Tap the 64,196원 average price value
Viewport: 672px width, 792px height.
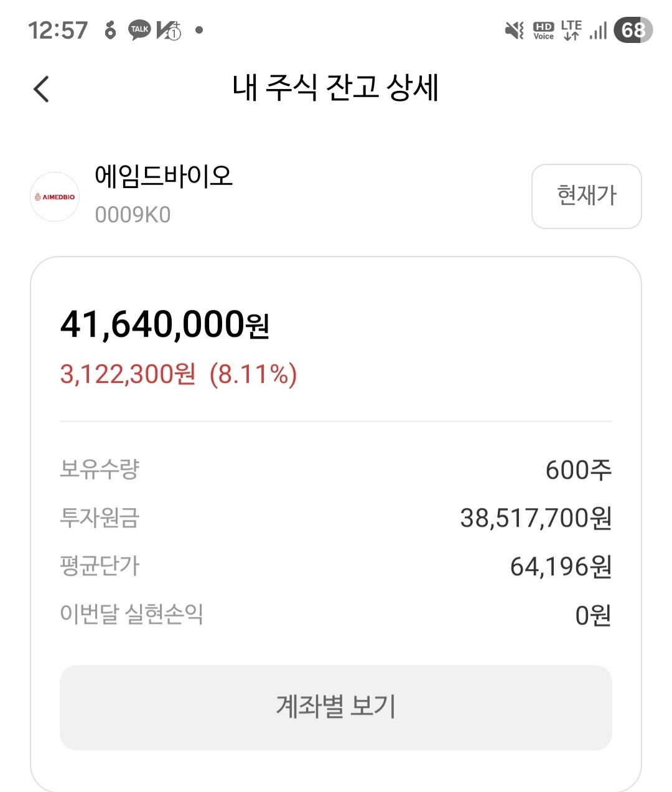click(x=561, y=567)
